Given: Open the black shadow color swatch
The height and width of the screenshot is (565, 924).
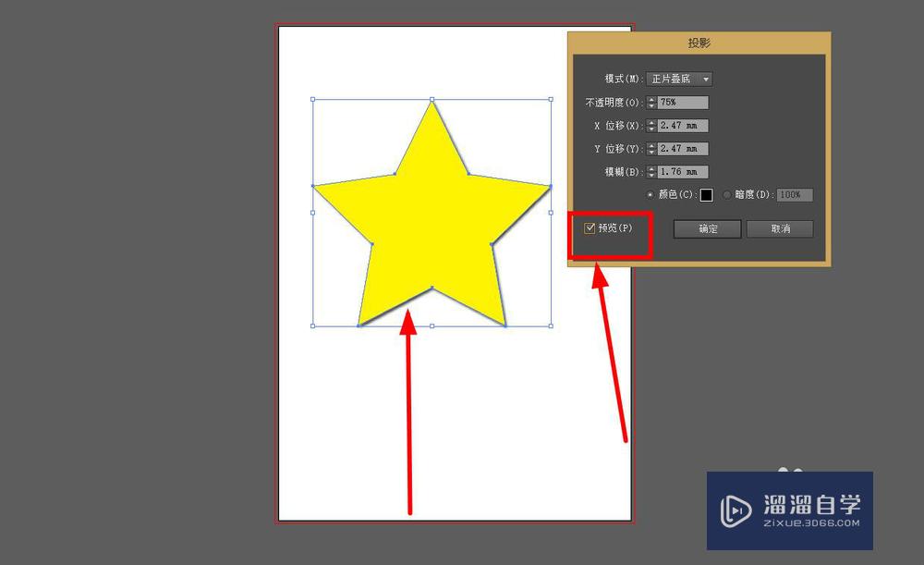Looking at the screenshot, I should pyautogui.click(x=706, y=194).
